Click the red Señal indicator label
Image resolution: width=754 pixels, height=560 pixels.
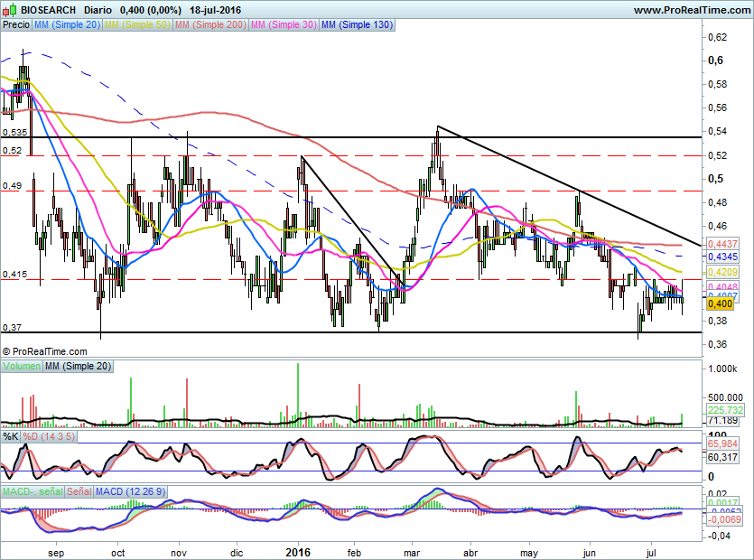pos(79,491)
